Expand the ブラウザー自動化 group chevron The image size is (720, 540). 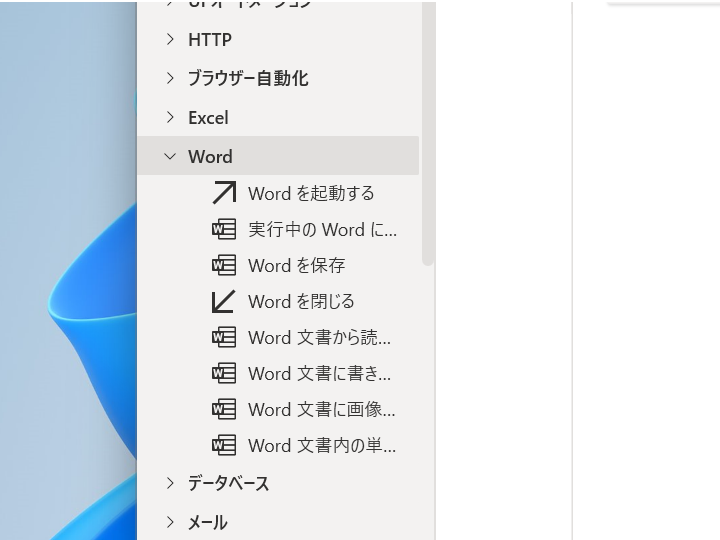point(170,78)
